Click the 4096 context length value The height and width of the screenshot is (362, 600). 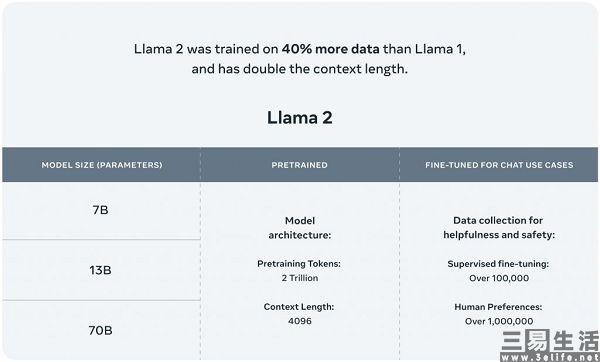pos(300,321)
